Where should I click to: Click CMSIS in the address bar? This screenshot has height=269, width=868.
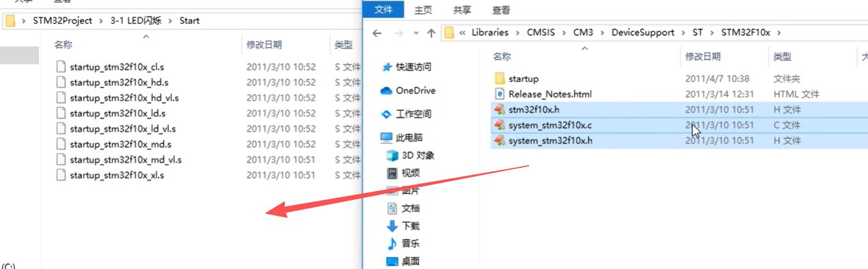pyautogui.click(x=541, y=32)
